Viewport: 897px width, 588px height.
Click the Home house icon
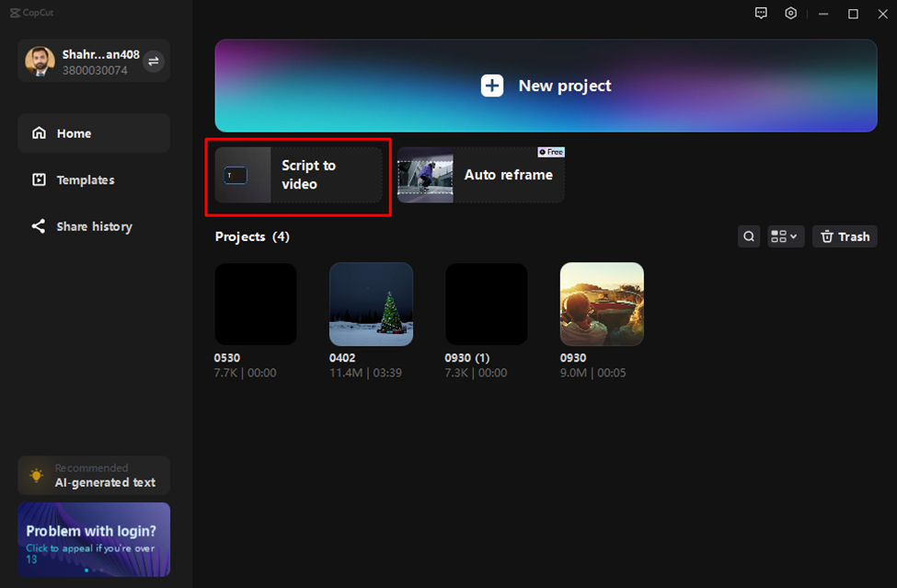pyautogui.click(x=39, y=133)
